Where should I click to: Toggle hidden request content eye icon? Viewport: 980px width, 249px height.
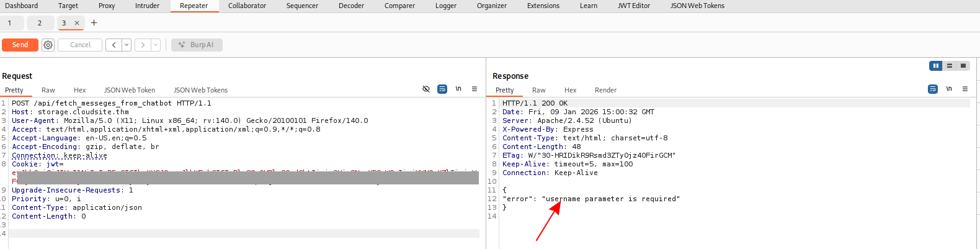tap(426, 89)
